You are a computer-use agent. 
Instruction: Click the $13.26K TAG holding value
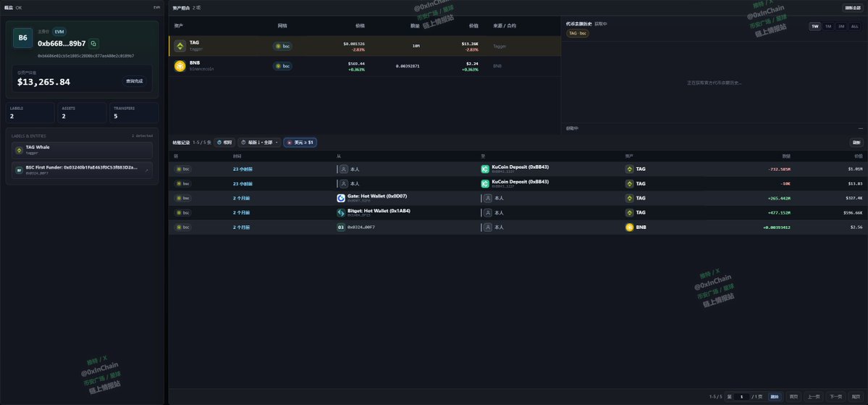point(470,43)
